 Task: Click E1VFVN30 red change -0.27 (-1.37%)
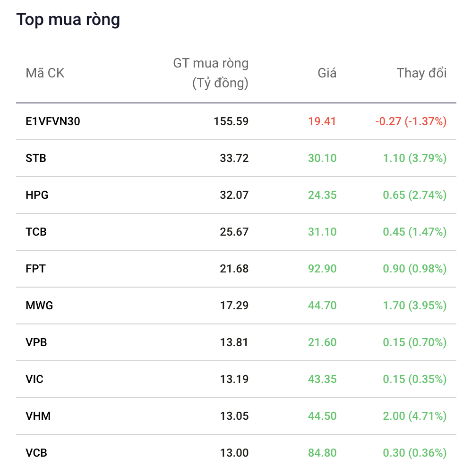411,121
